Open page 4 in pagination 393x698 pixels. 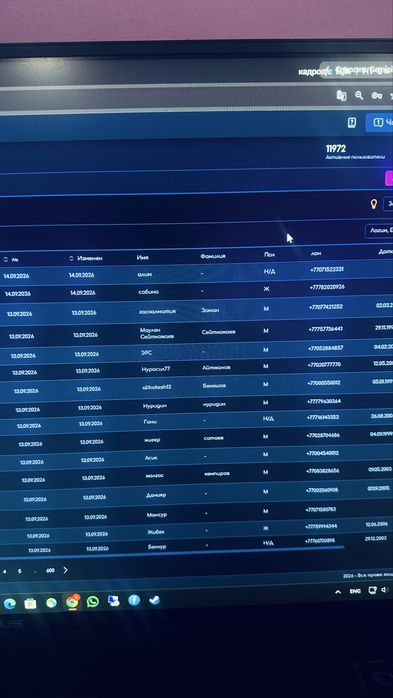point(4,571)
